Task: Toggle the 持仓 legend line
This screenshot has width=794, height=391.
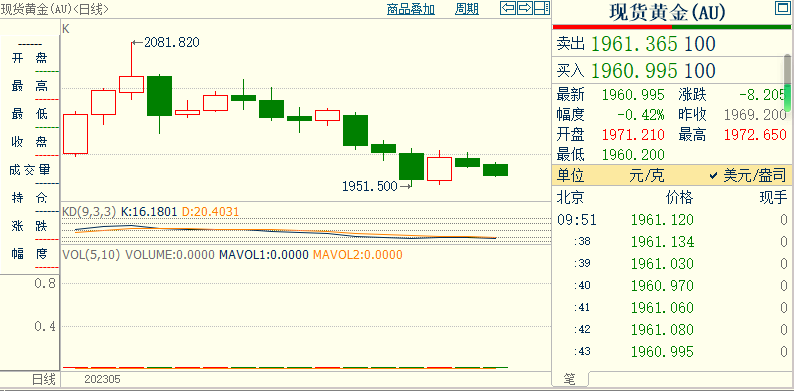Action: [x=29, y=198]
